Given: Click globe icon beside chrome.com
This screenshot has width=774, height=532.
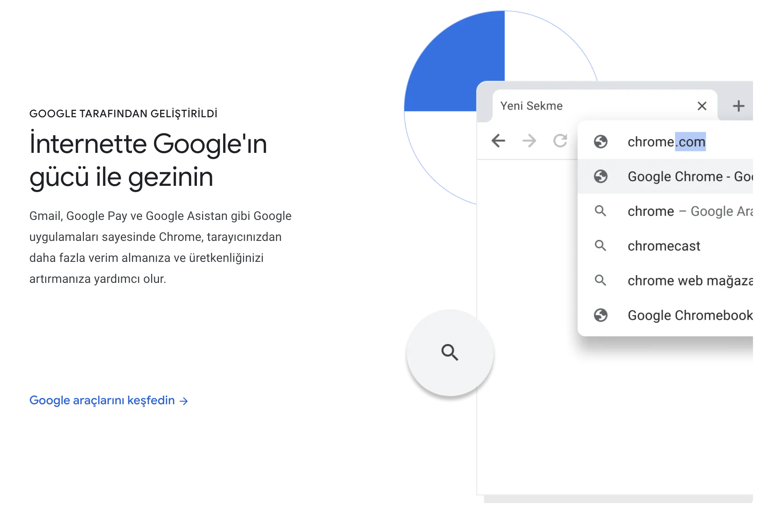Looking at the screenshot, I should [600, 142].
